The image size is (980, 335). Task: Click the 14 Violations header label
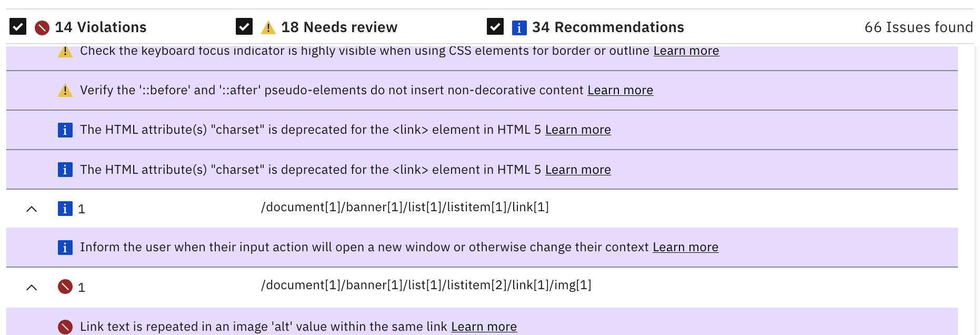(100, 27)
